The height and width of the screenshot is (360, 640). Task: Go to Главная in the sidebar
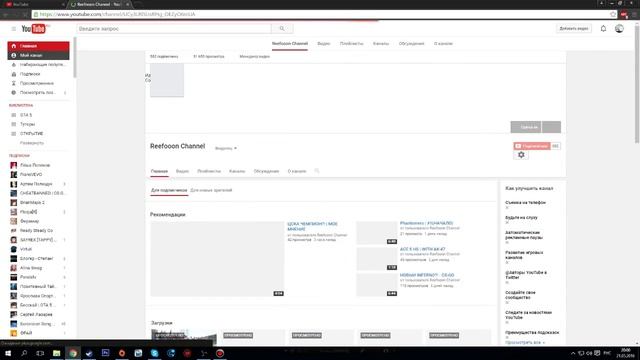click(x=38, y=46)
